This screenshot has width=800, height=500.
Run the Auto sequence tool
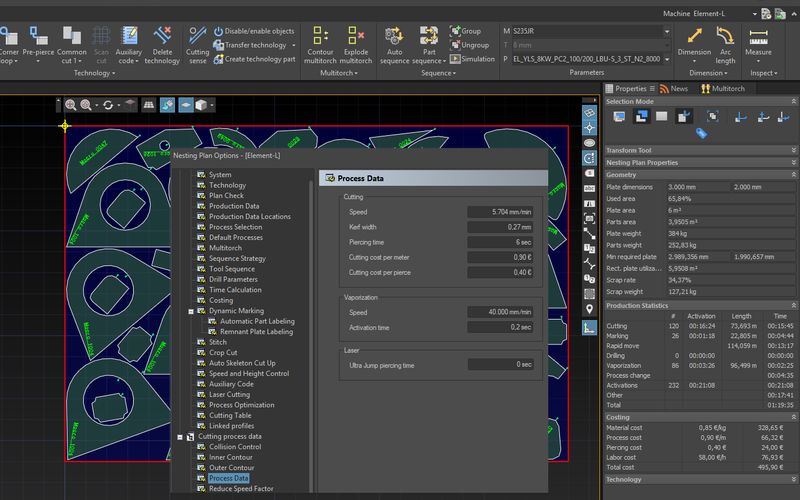pyautogui.click(x=394, y=36)
